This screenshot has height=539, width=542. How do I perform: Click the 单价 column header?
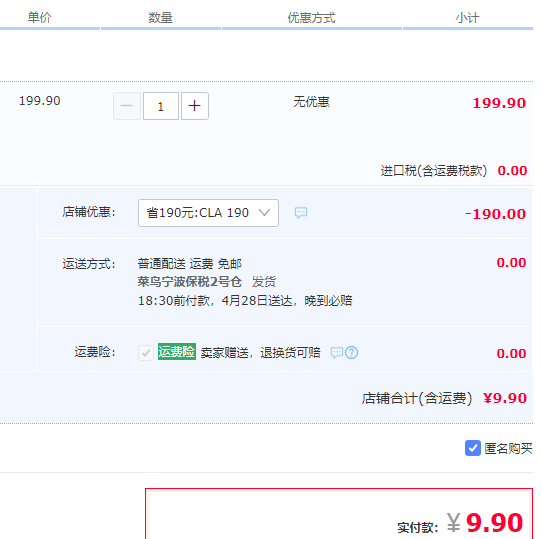[39, 17]
